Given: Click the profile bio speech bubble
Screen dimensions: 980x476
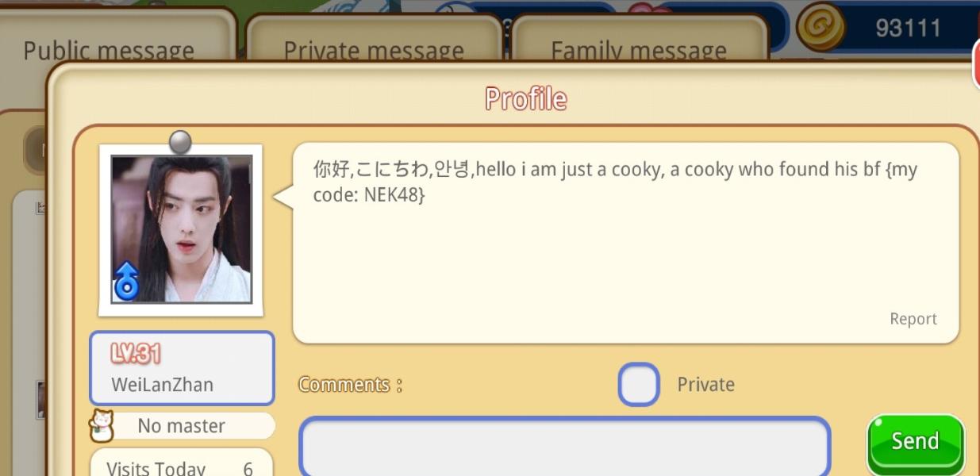Looking at the screenshot, I should [x=625, y=243].
